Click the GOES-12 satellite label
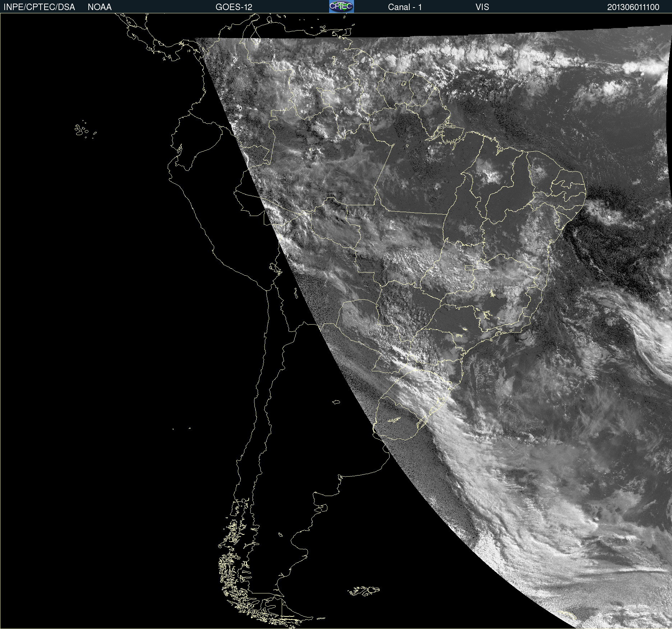This screenshot has width=672, height=629. [234, 7]
